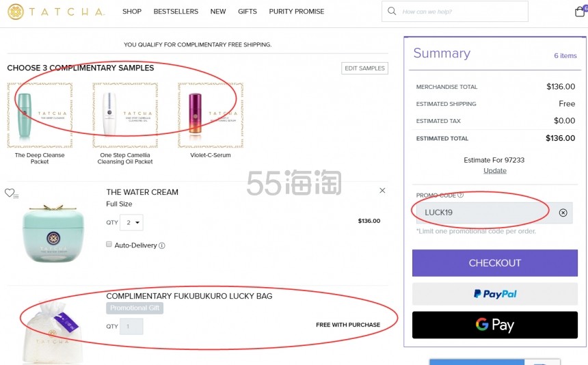This screenshot has height=365, width=588.
Task: Open the shopping bag icon
Action: pos(580,12)
